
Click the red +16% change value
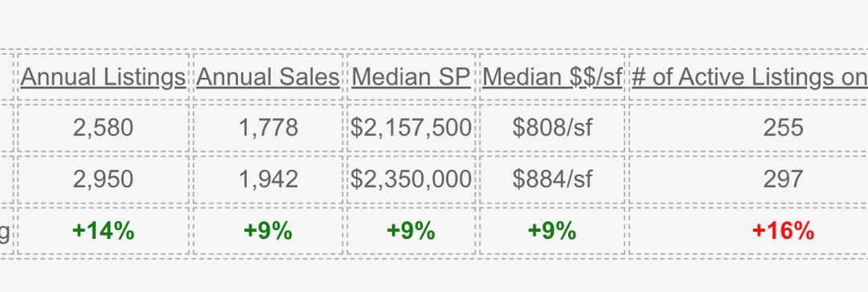pos(783,231)
